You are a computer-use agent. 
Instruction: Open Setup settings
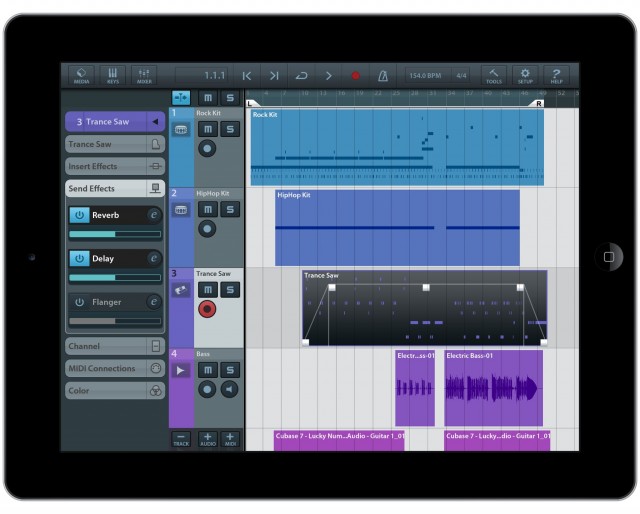tap(526, 76)
